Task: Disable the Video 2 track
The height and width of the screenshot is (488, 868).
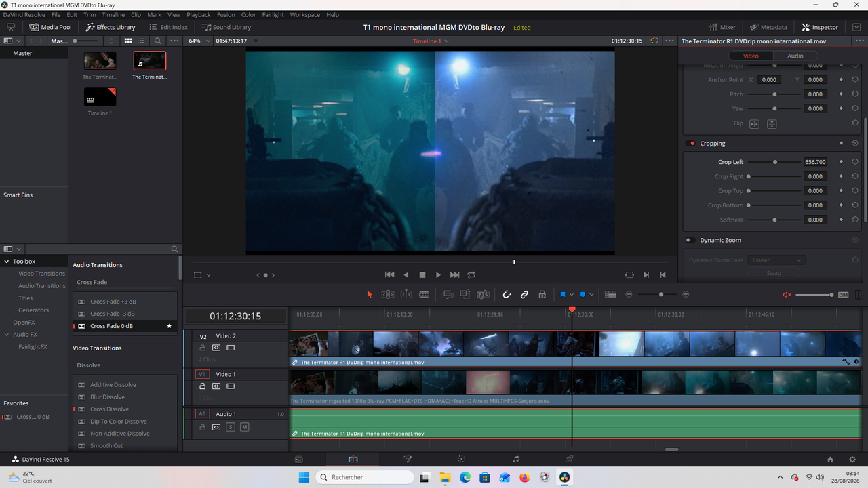Action: [231, 348]
